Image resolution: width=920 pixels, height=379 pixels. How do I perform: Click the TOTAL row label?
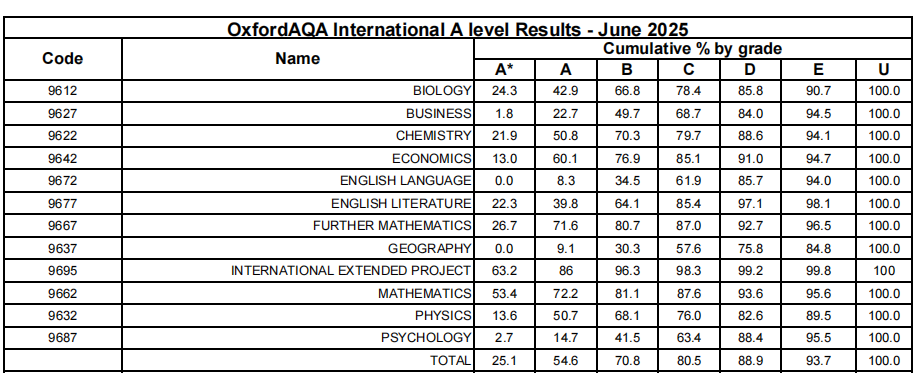tap(451, 361)
